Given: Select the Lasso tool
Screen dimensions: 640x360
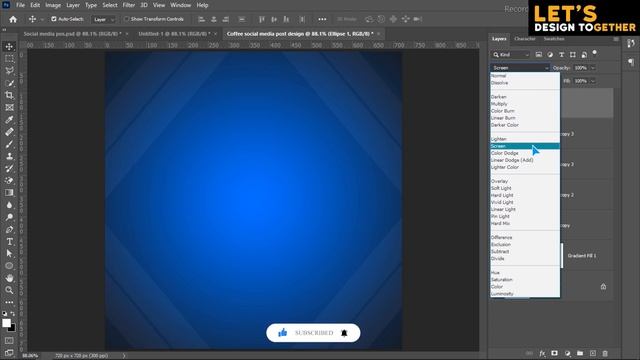Looking at the screenshot, I should tap(9, 71).
